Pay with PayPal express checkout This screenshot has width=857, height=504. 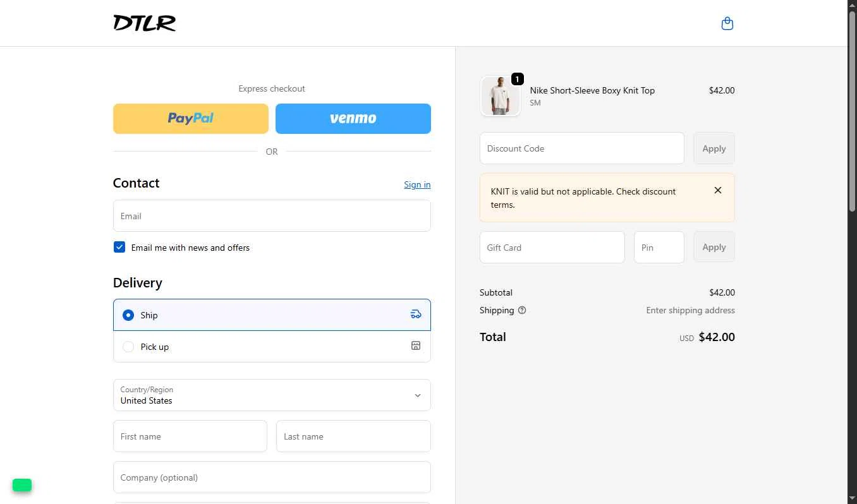click(x=191, y=119)
